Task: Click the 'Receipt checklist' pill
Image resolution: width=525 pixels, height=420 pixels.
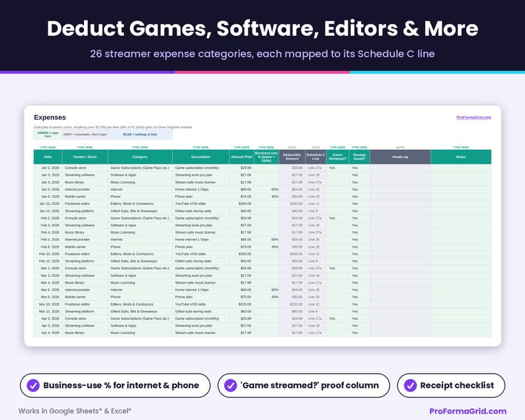Action: [451, 386]
